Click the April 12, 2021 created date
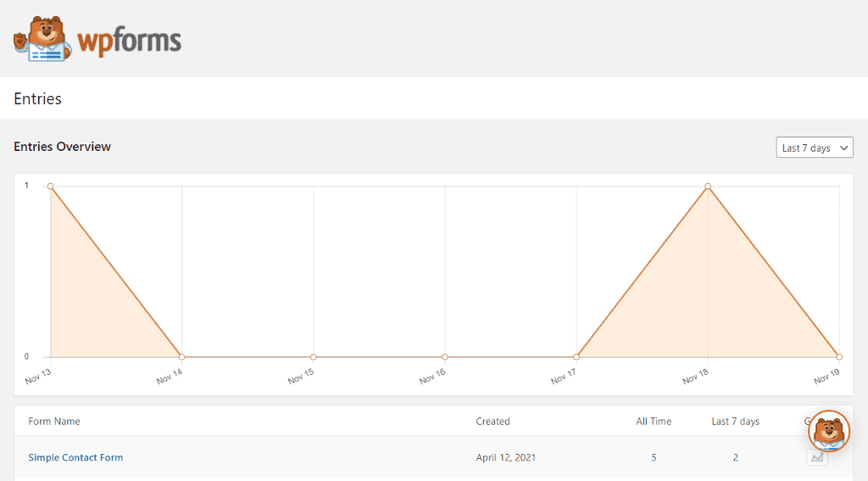This screenshot has height=481, width=868. tap(505, 457)
